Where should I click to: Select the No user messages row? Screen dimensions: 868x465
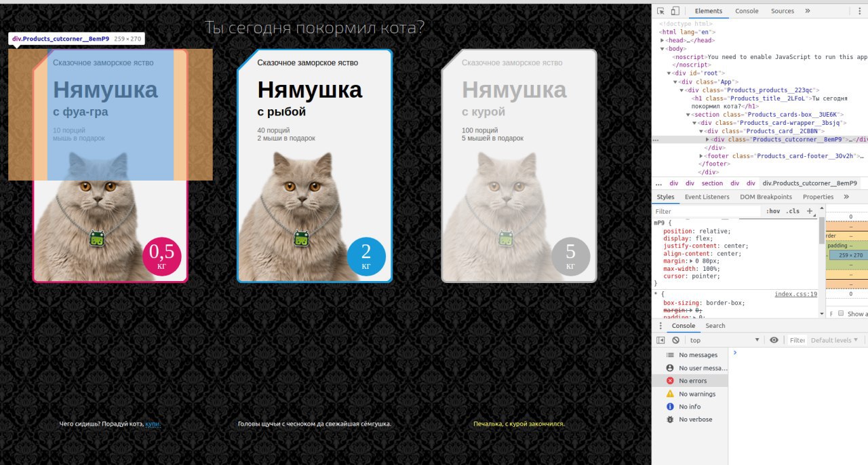[x=690, y=368]
